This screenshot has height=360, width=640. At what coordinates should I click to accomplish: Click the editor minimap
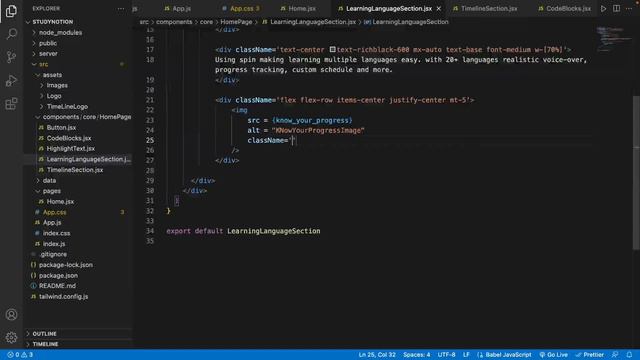613,39
